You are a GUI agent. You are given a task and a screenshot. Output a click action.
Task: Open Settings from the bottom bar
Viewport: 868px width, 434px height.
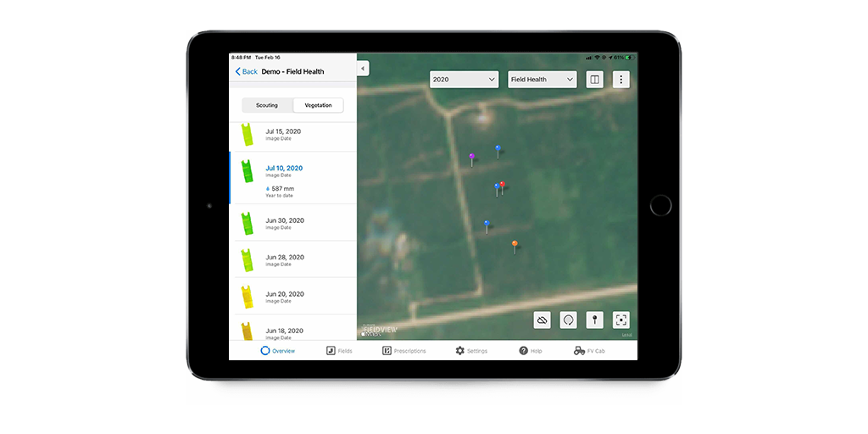pyautogui.click(x=471, y=351)
